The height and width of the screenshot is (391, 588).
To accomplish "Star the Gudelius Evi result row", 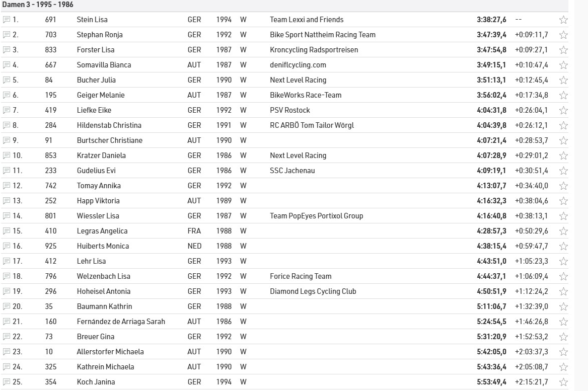I will coord(563,171).
